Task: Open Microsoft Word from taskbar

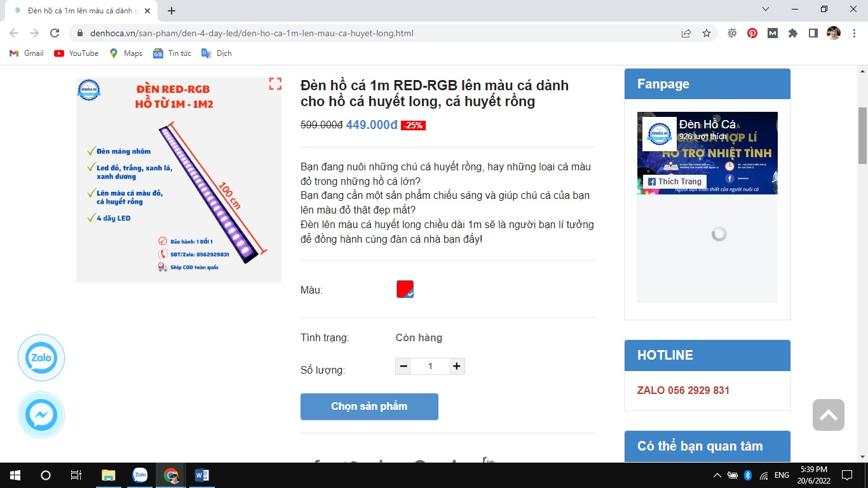Action: coord(202,475)
